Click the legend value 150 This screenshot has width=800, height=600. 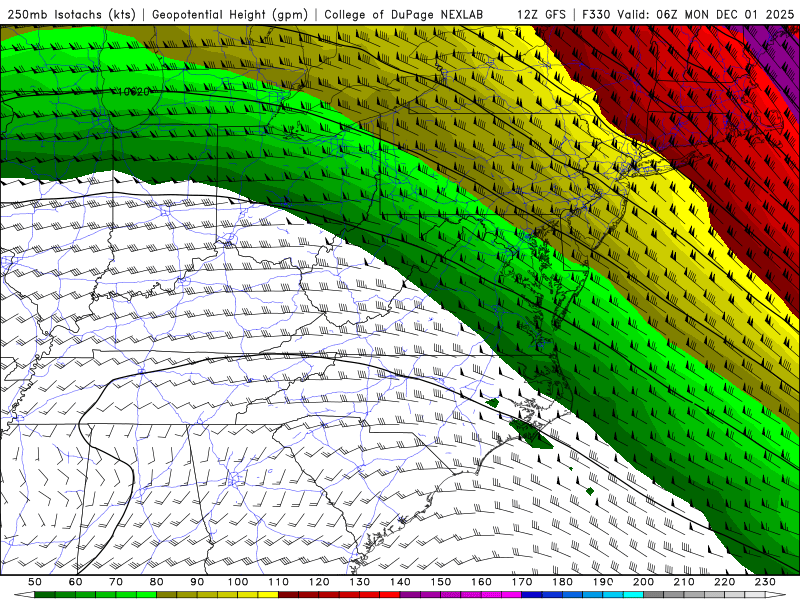tap(440, 582)
